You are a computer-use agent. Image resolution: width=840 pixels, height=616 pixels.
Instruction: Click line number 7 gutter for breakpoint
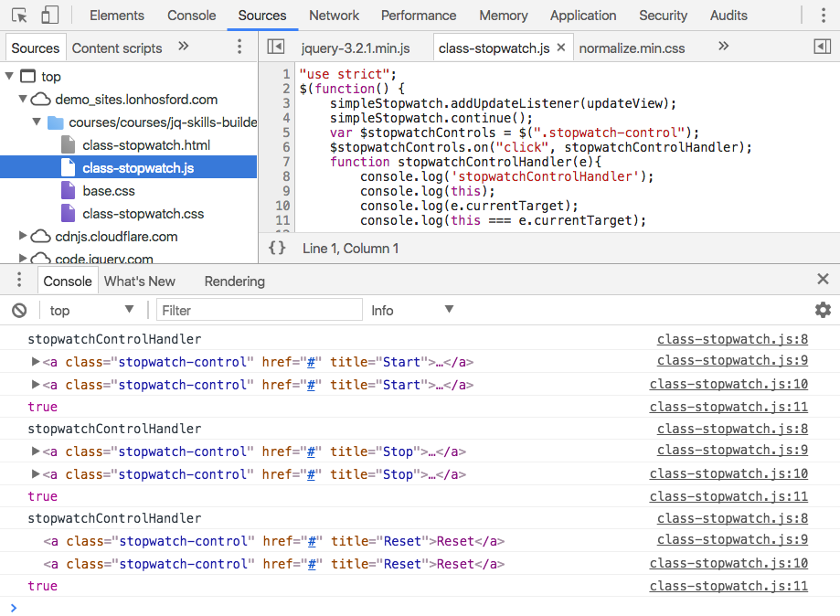(x=286, y=162)
